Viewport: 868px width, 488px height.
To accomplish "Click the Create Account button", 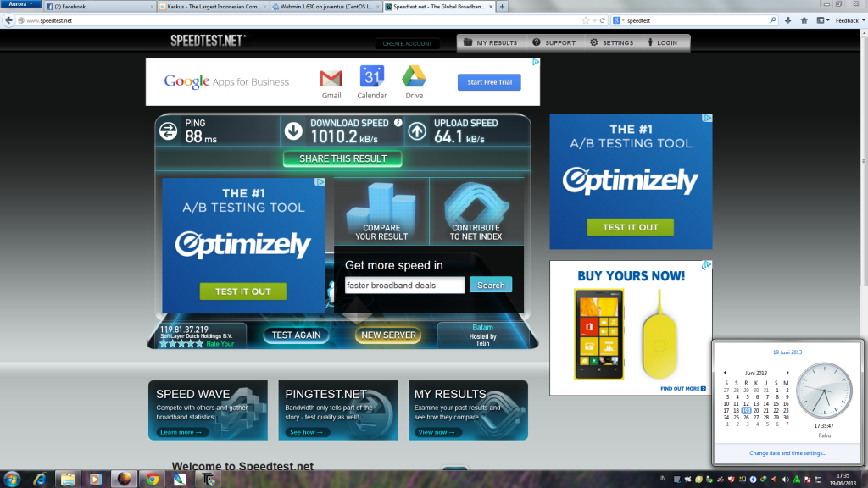I will pos(408,43).
